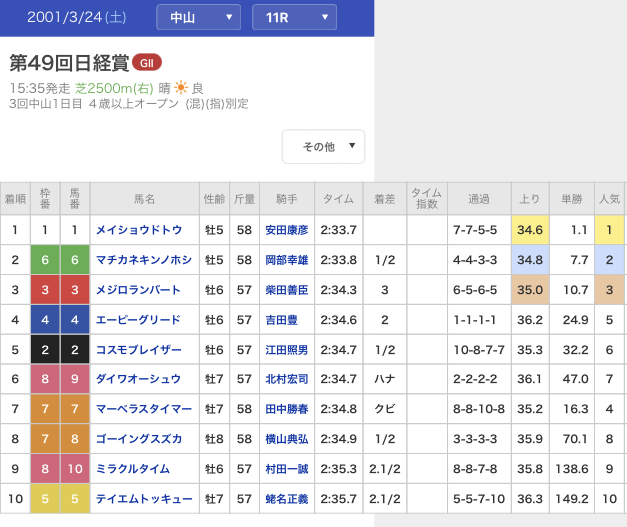
Task: Click the date 2001/3/24 in header
Action: click(x=76, y=17)
